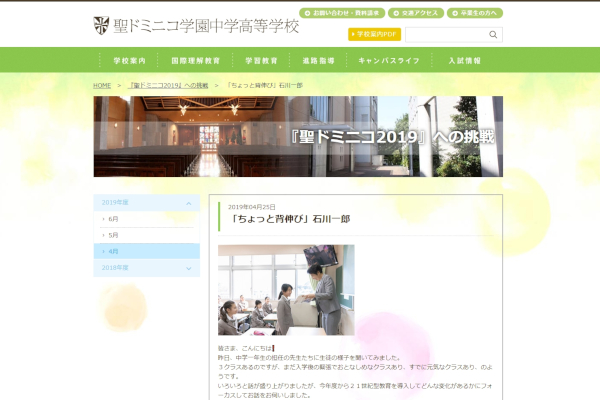Open キャンパスライフ navigation item

(x=390, y=61)
